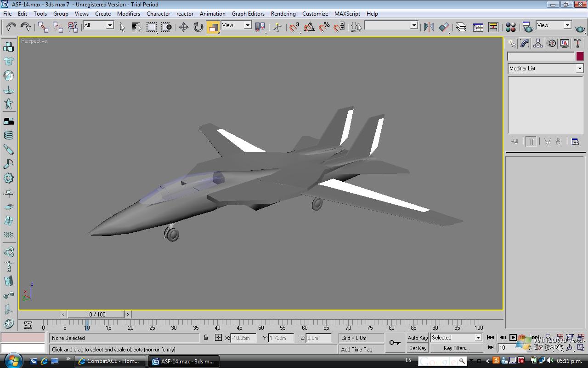Click the X coordinate input field

[x=243, y=338]
